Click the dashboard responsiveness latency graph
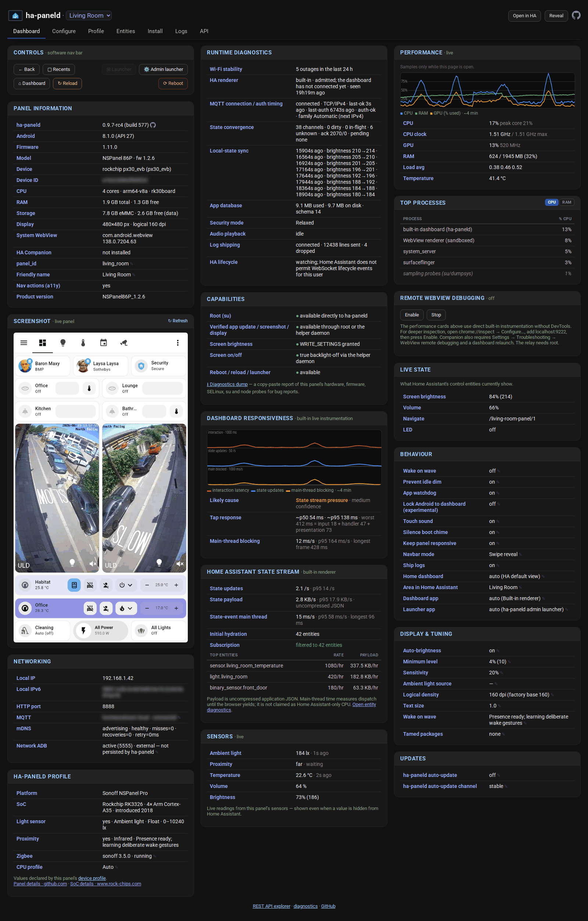Image resolution: width=588 pixels, height=921 pixels. (x=294, y=458)
